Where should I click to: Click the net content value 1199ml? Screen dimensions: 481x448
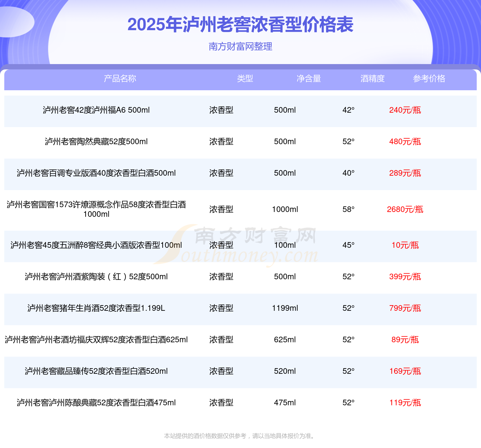pos(285,308)
